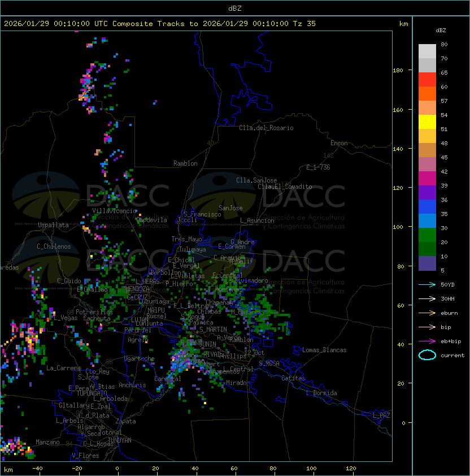The image size is (470, 476).
Task: Click the 'km' unit label at top-right
Action: [x=403, y=24]
